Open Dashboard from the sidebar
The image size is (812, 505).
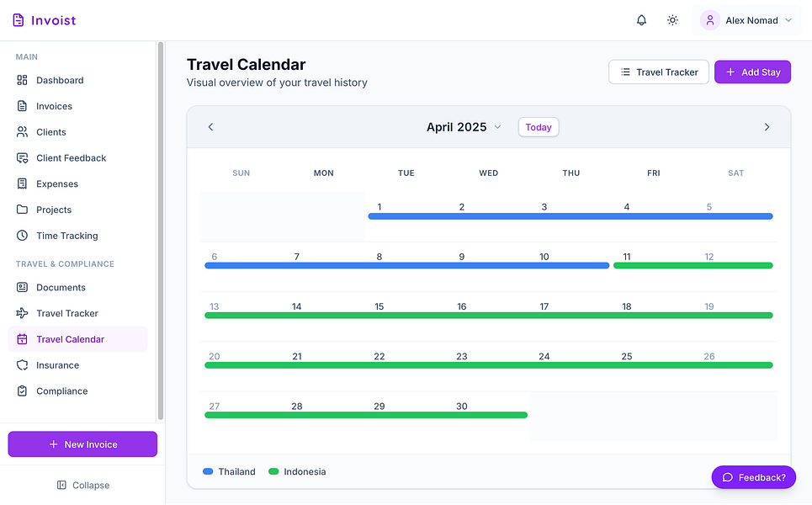click(x=60, y=81)
